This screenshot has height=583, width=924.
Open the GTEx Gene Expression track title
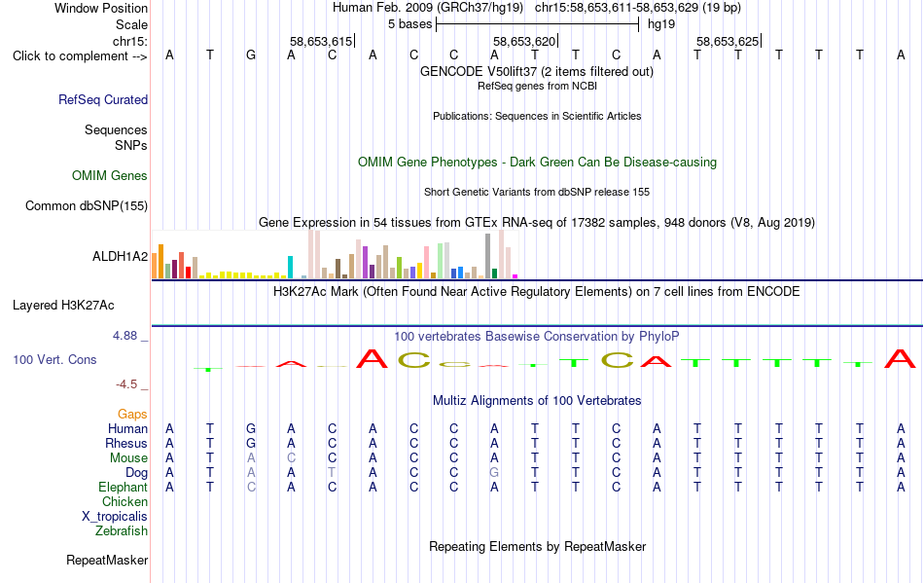coord(537,222)
